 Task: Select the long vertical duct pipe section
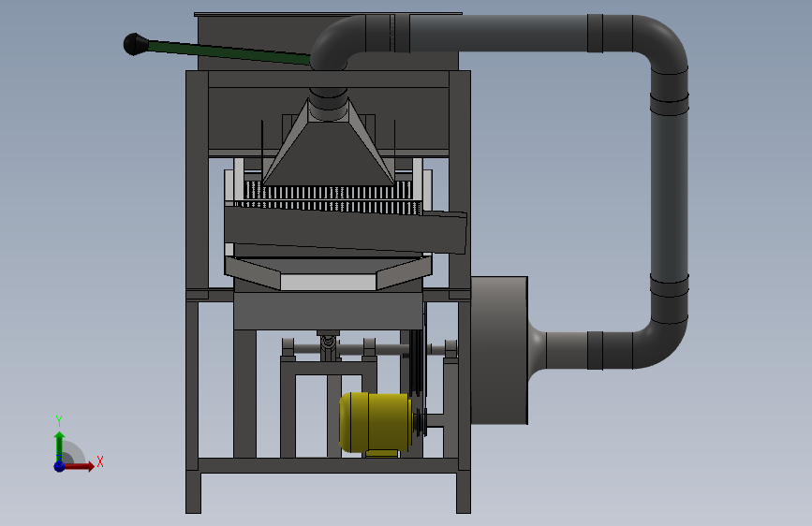point(669,194)
